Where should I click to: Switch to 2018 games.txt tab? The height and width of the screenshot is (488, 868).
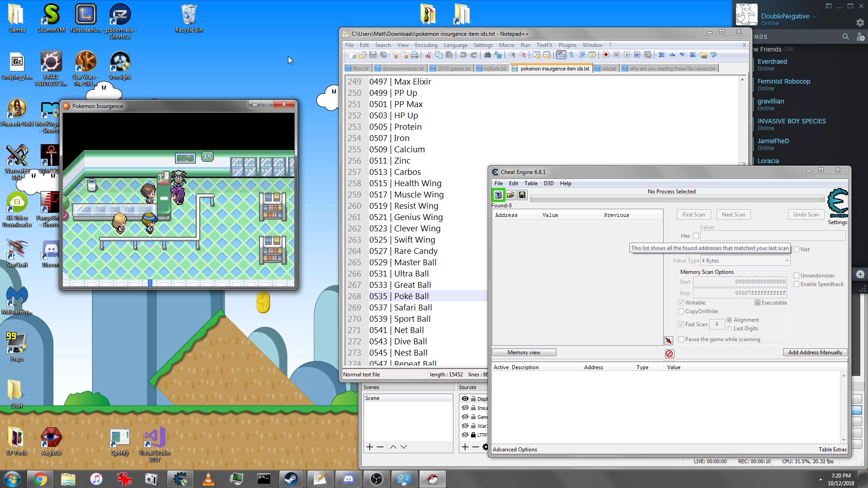point(450,69)
